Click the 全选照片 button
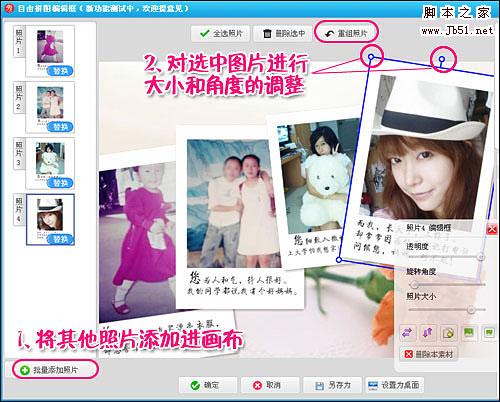This screenshot has width=500, height=402. 220,33
